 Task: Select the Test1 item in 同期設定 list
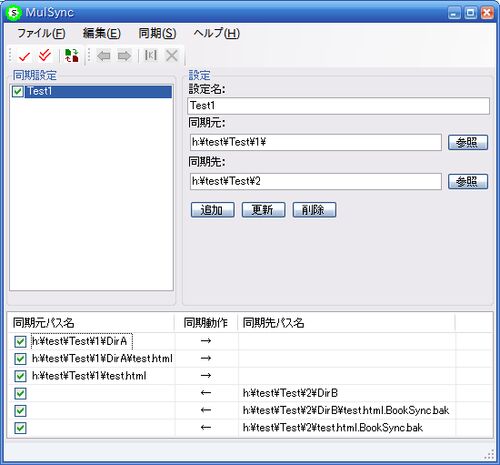point(98,92)
